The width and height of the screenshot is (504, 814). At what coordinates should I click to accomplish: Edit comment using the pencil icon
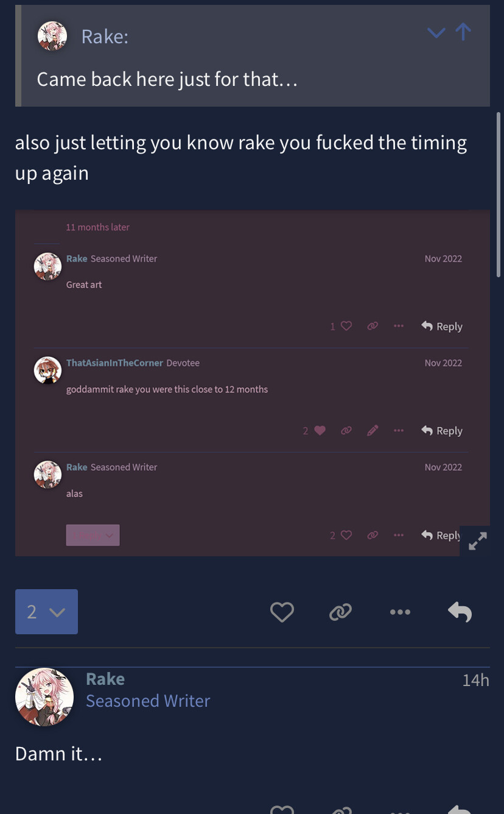click(373, 430)
